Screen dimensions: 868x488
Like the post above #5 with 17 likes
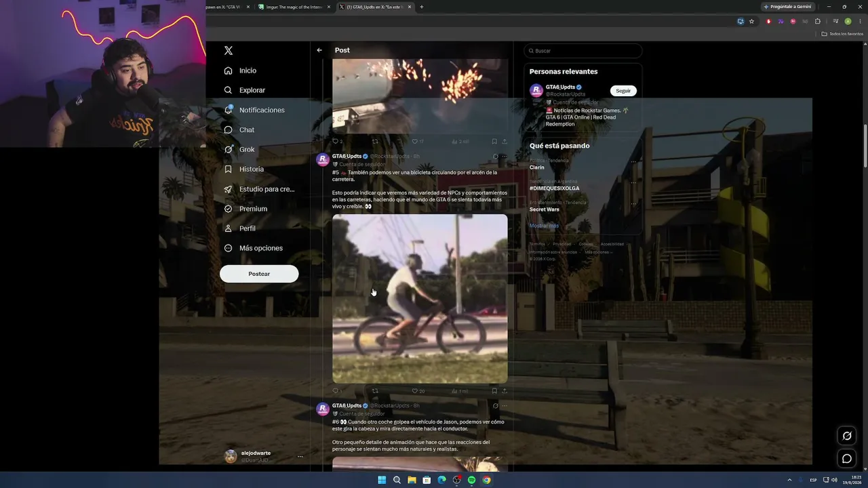coord(415,142)
